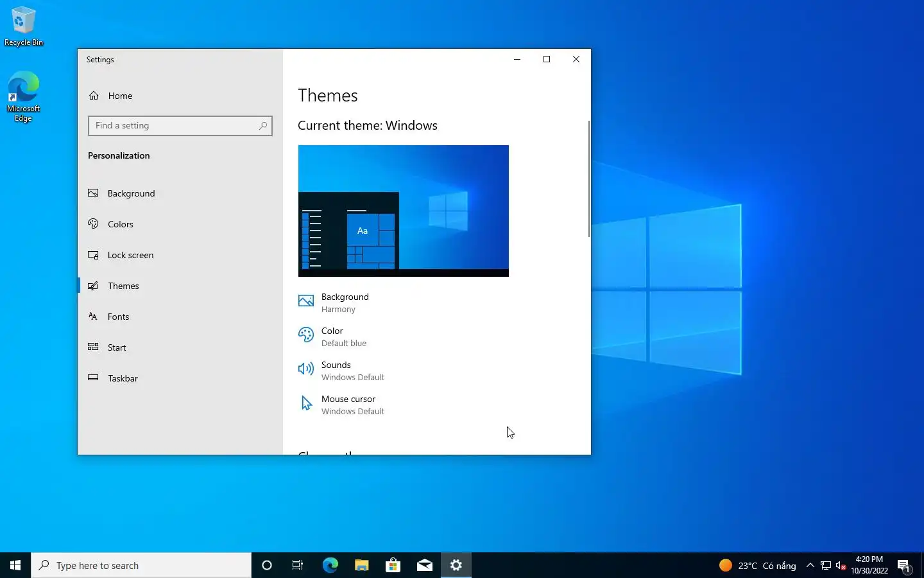Open theme Color Default blue option

[332, 337]
